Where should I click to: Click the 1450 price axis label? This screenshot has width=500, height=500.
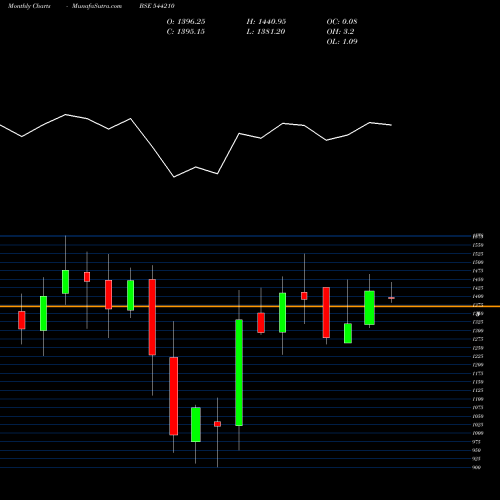[478, 279]
